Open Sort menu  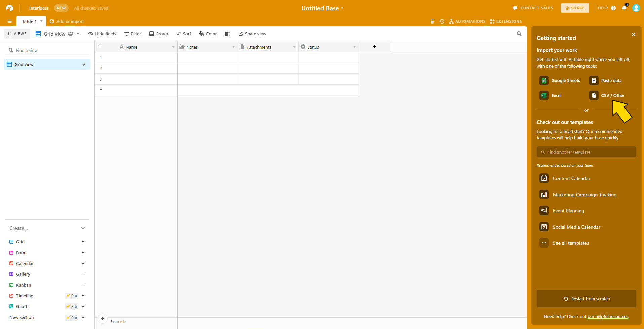coord(184,34)
